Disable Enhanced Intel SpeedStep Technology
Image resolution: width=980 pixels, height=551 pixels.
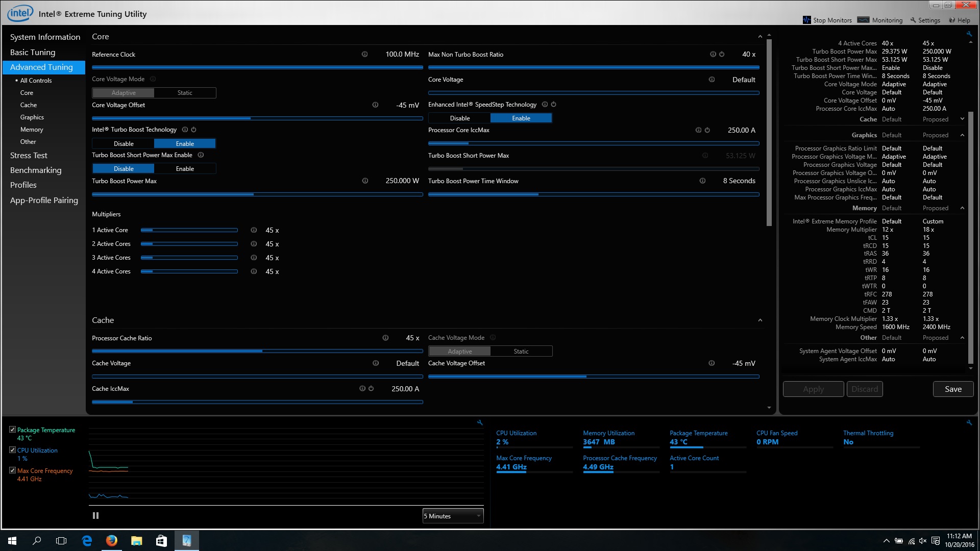click(460, 118)
